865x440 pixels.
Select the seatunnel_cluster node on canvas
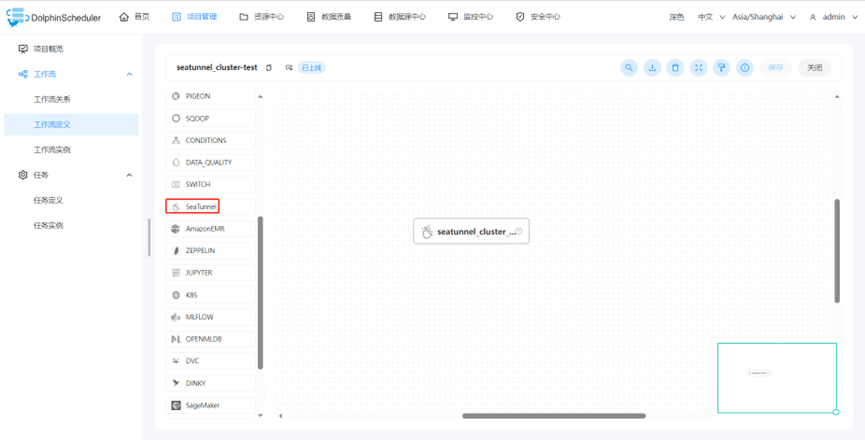point(471,232)
